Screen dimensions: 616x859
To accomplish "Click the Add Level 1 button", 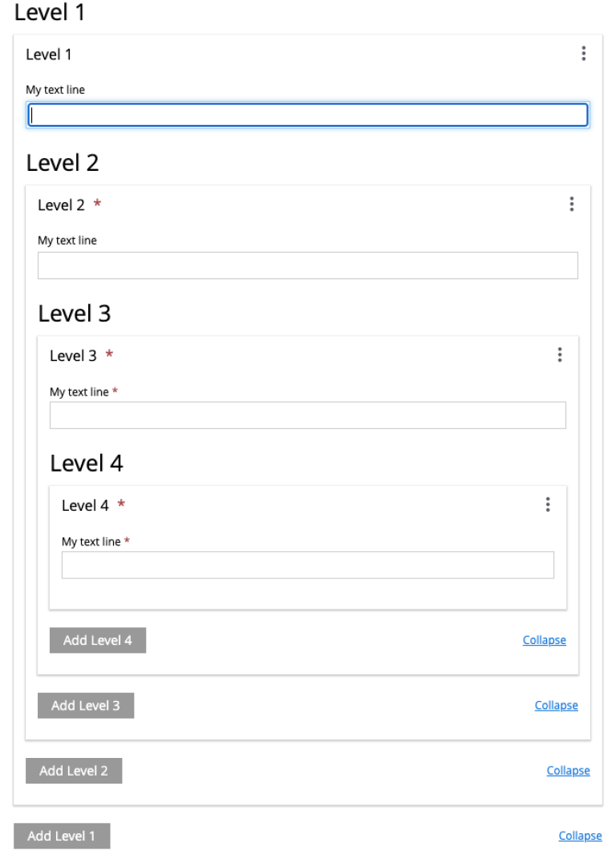I will pos(62,836).
